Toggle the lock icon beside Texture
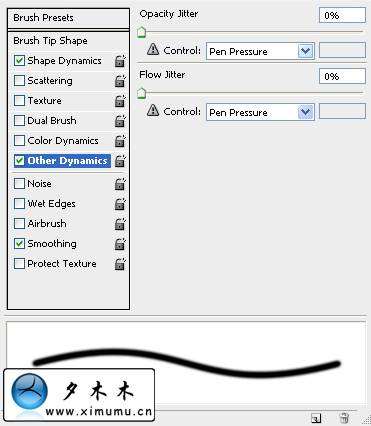371x426 pixels. pos(120,101)
